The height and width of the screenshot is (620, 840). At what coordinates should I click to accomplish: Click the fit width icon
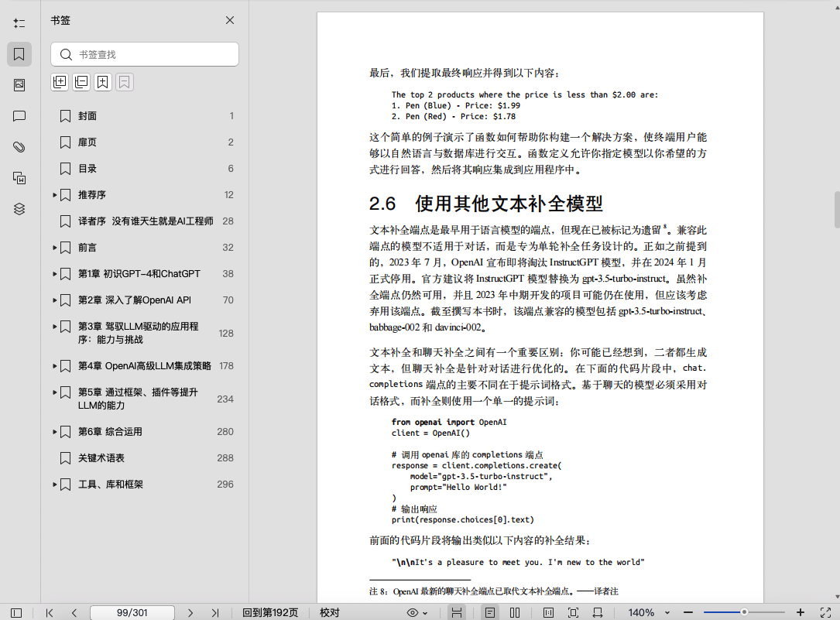pos(598,612)
